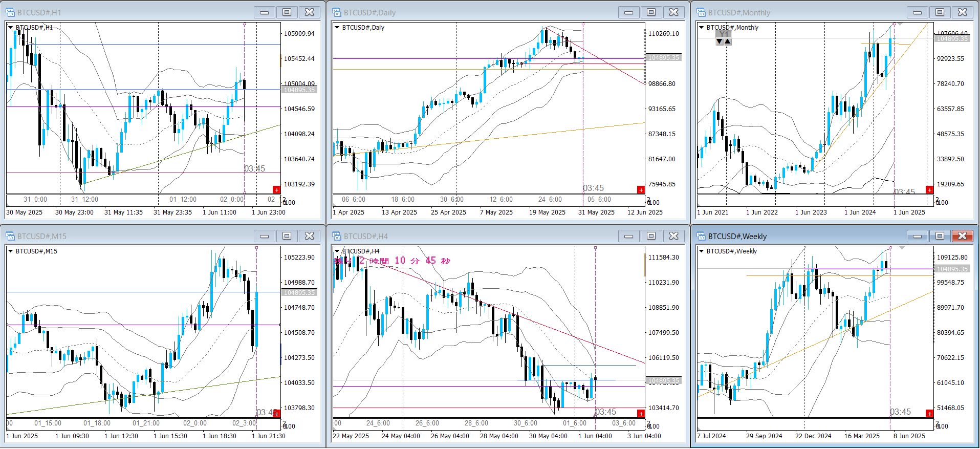Expand the BTCUSD#,Weekly chart label dropdown triangle
Image resolution: width=980 pixels, height=449 pixels.
point(701,251)
